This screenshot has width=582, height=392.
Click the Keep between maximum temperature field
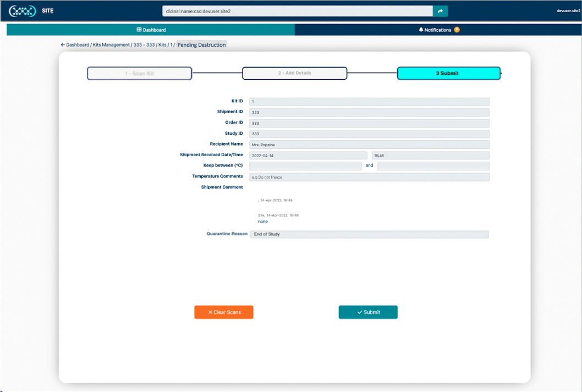(433, 166)
